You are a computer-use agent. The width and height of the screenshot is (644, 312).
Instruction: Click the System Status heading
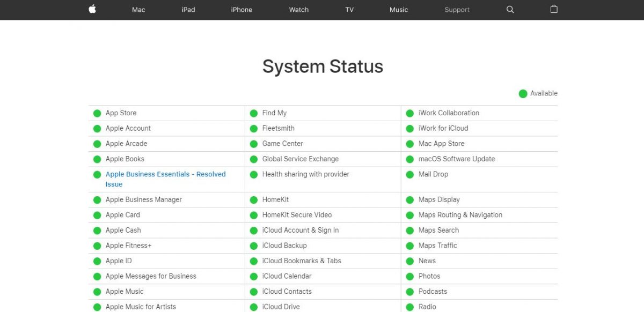[323, 66]
